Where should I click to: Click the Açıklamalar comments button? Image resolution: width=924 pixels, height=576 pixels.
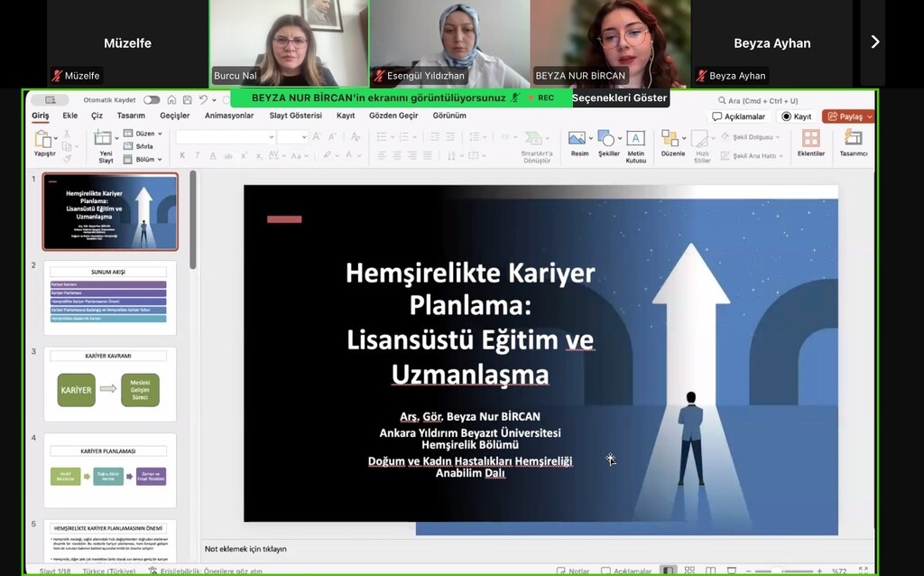pos(738,116)
